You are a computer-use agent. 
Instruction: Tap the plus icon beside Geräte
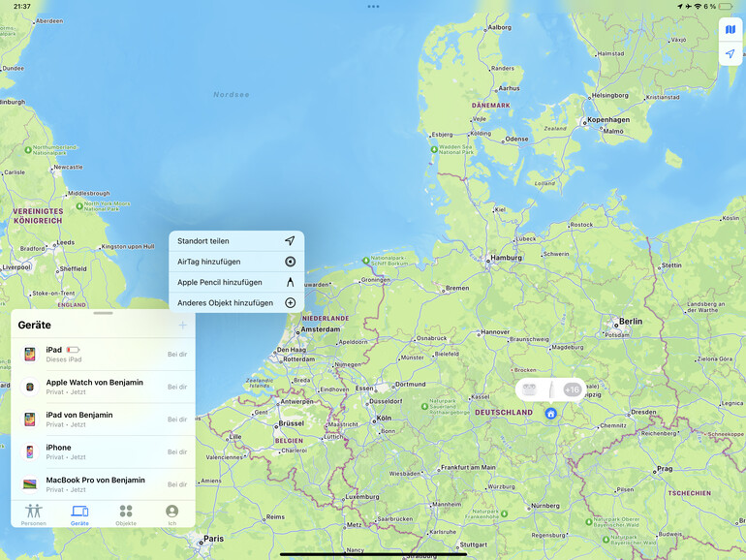[182, 326]
